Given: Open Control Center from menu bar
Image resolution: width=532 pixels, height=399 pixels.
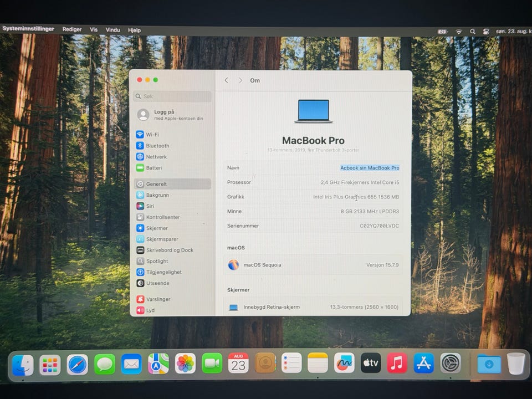Looking at the screenshot, I should (x=486, y=32).
